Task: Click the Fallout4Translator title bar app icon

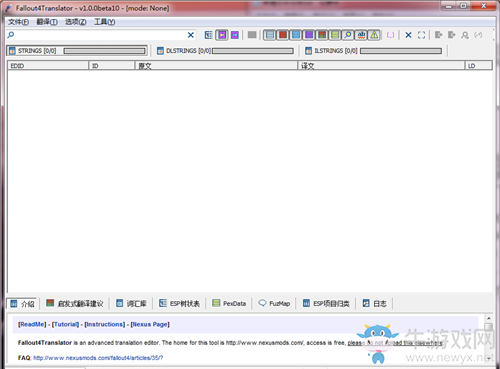Action: pos(9,8)
